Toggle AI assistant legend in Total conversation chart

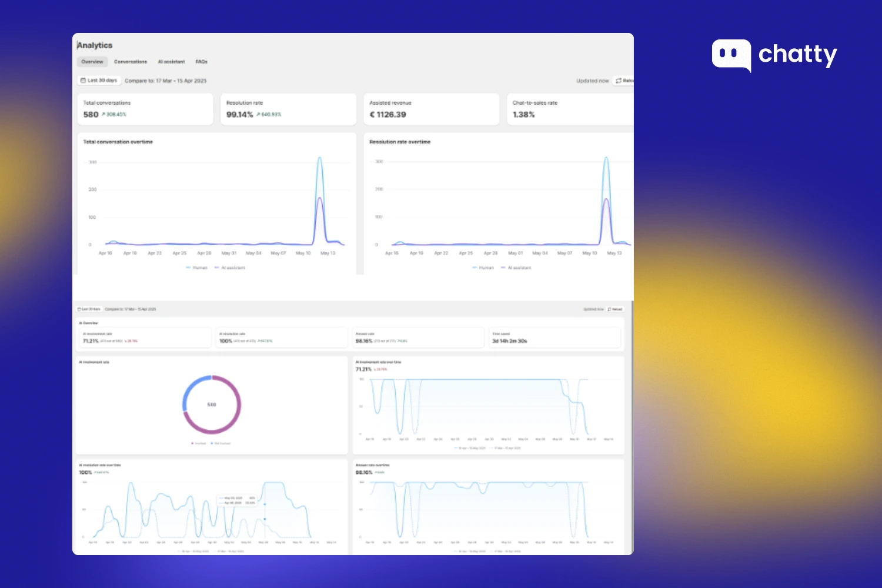point(230,268)
